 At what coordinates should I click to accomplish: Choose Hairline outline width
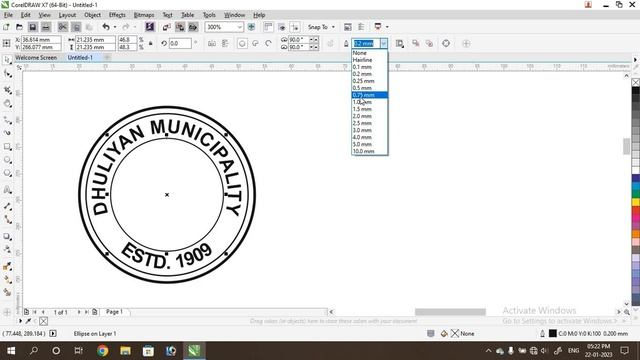369,60
